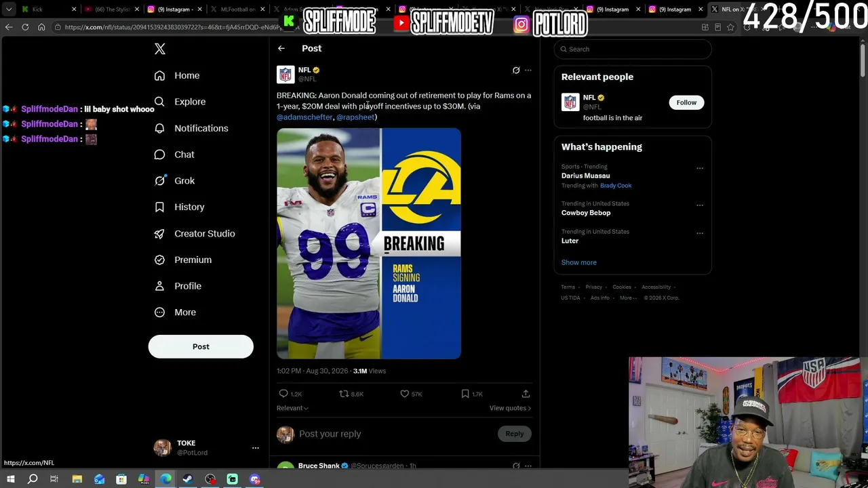
Task: Click the X logo in the sidebar
Action: click(x=160, y=49)
